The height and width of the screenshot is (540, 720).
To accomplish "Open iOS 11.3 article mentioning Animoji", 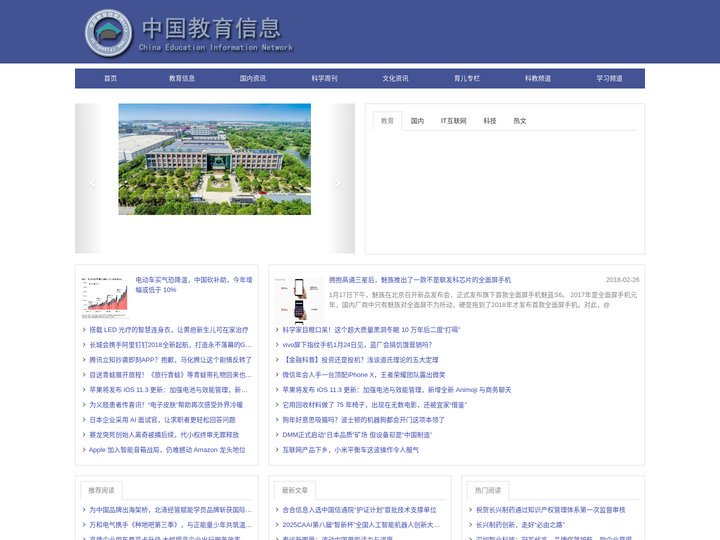I will click(397, 390).
